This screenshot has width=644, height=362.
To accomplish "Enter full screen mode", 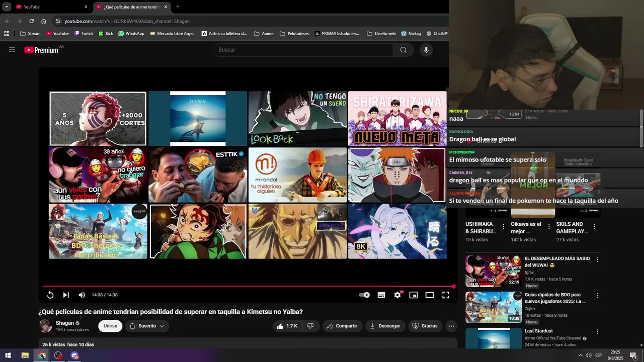I will tap(446, 295).
